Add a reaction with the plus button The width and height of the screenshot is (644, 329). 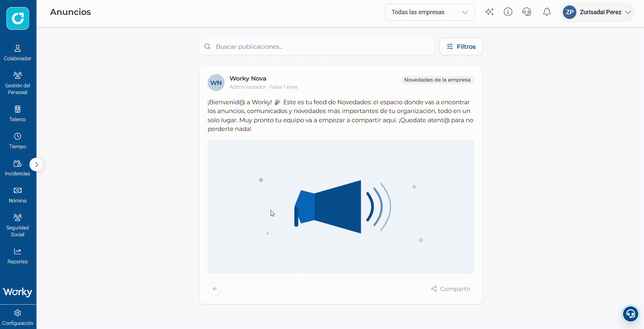(x=214, y=289)
